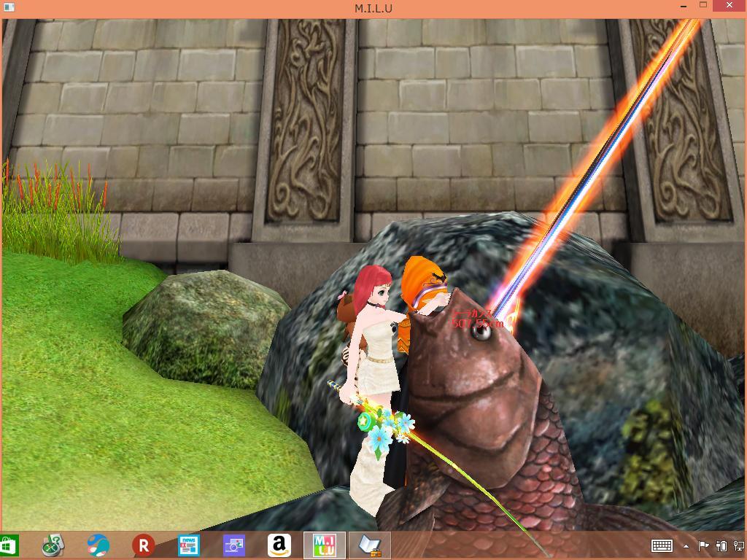747x560 pixels.
Task: Open the folder with lock taskbar icon
Action: click(370, 545)
